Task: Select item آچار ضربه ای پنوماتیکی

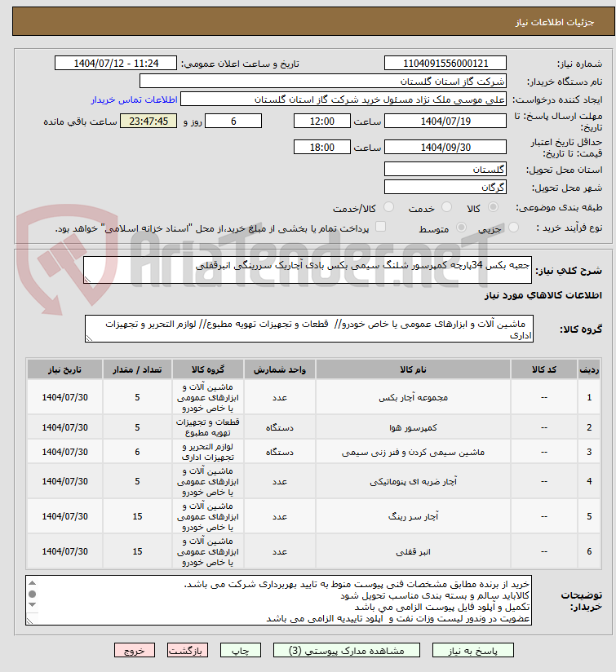Action: (413, 481)
